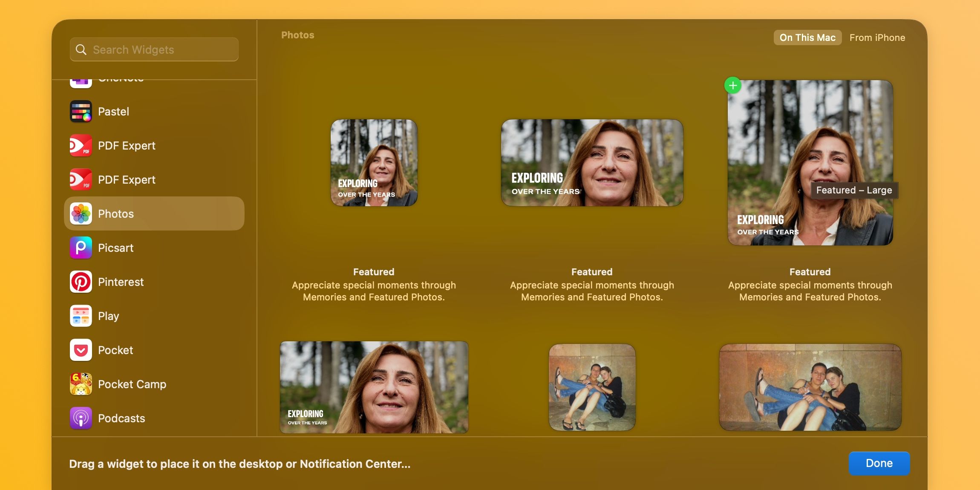980x490 pixels.
Task: Select the On This Mac tab
Action: 807,37
